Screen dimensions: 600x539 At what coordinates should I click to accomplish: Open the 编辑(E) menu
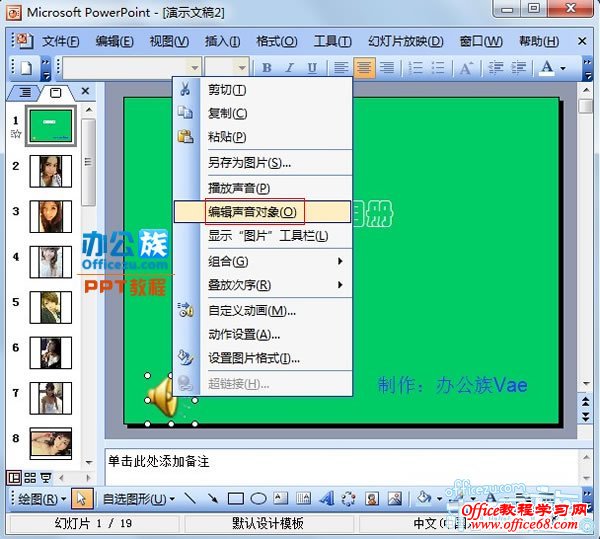[x=114, y=41]
